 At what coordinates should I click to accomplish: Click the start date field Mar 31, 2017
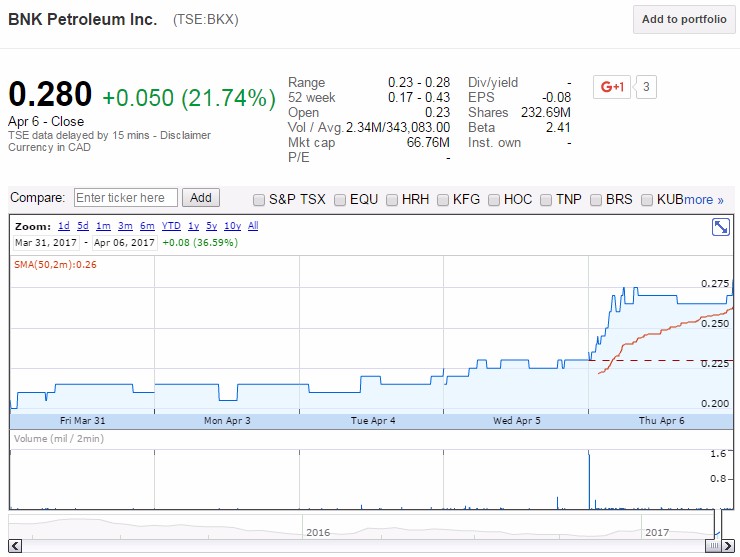[46, 243]
